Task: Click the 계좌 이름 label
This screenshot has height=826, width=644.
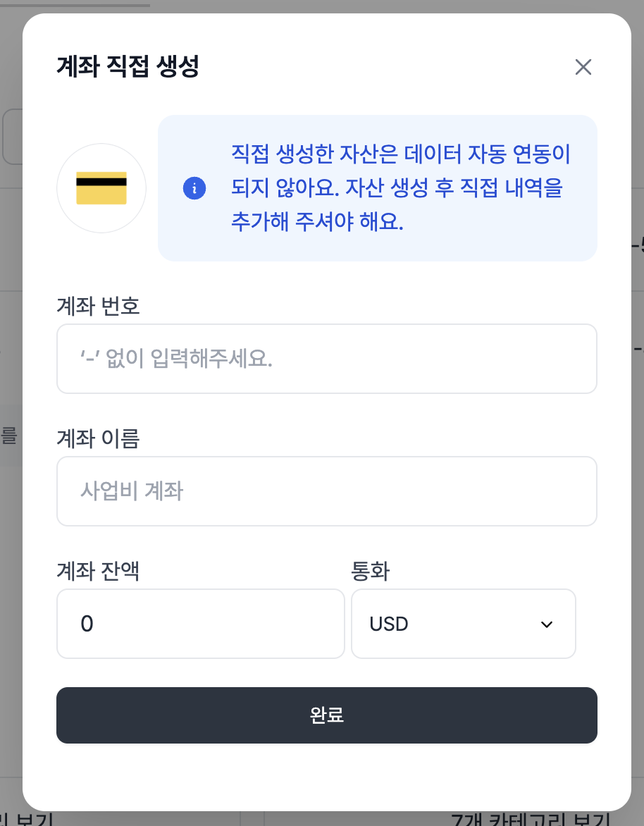Action: [98, 439]
